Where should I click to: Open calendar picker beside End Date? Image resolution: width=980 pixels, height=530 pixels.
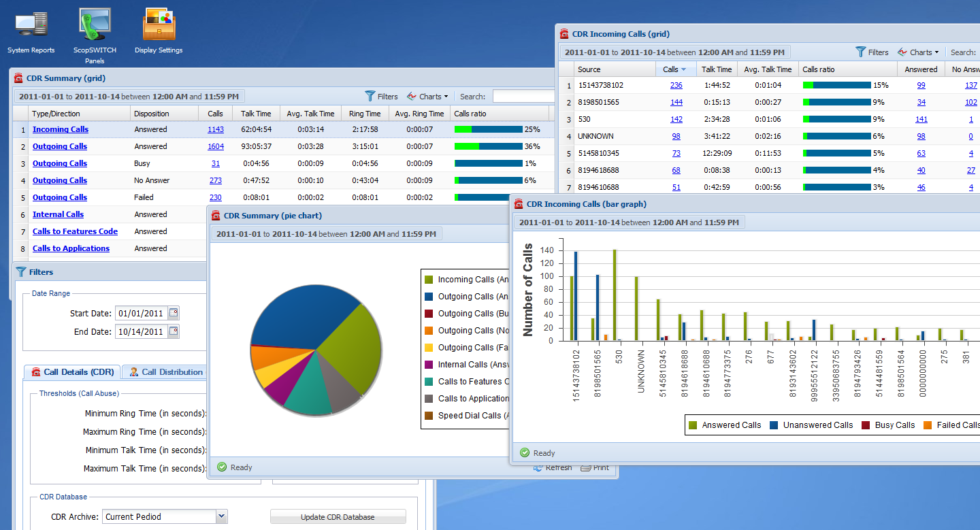pos(174,331)
